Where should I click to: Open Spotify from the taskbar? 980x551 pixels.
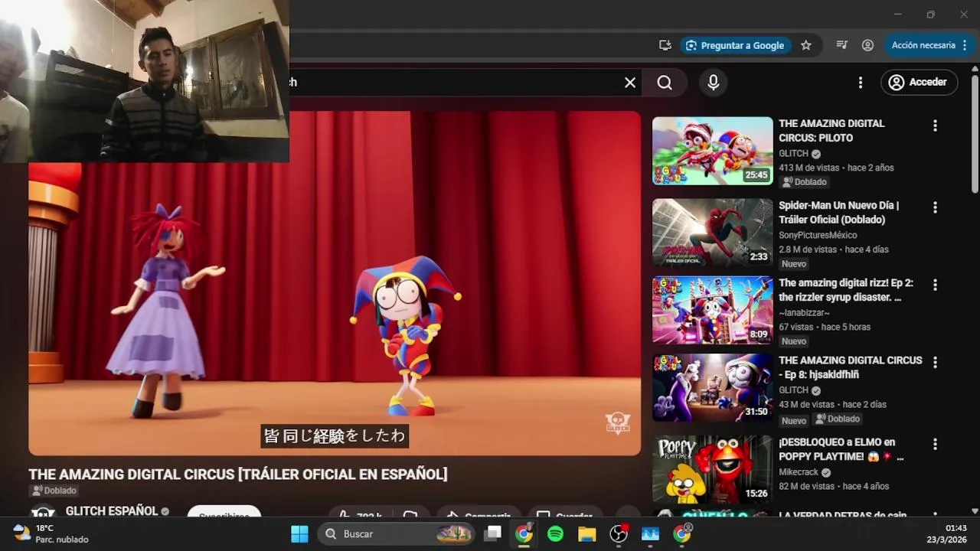click(x=556, y=533)
